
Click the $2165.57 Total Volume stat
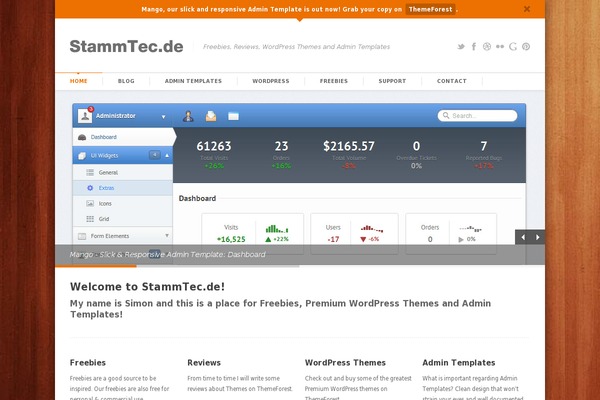point(349,155)
